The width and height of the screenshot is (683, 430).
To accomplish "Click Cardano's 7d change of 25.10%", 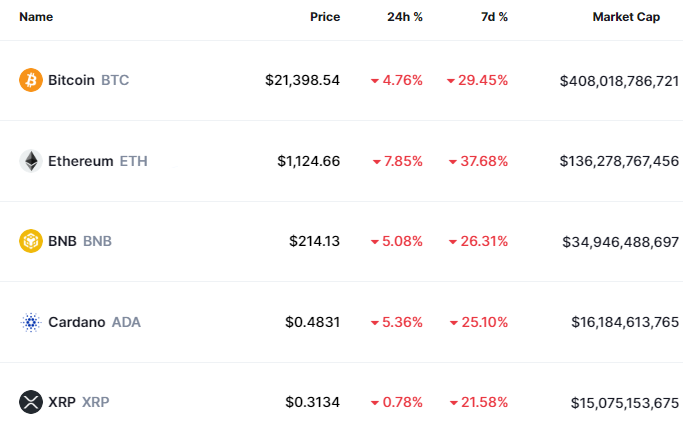I will click(483, 322).
